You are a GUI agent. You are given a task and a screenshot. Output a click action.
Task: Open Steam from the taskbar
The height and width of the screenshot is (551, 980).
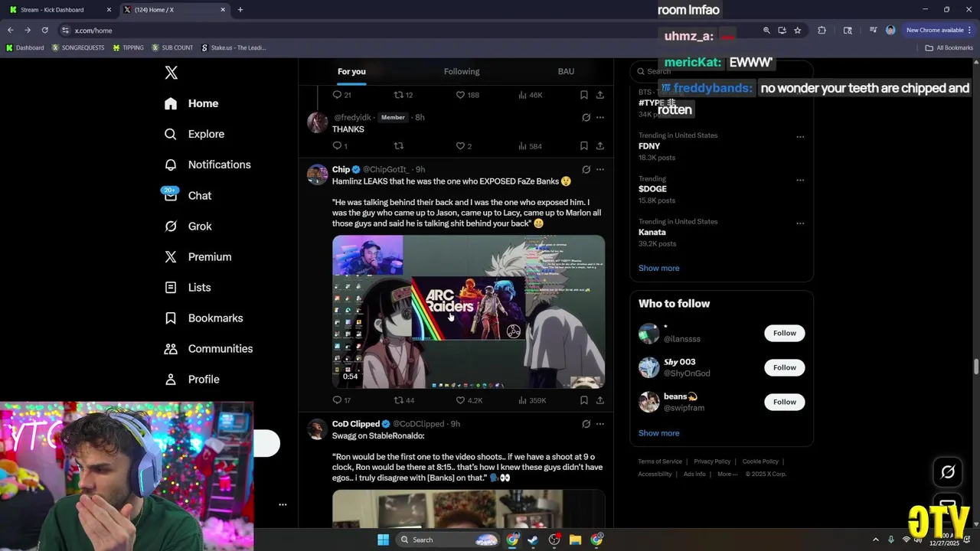coord(533,540)
